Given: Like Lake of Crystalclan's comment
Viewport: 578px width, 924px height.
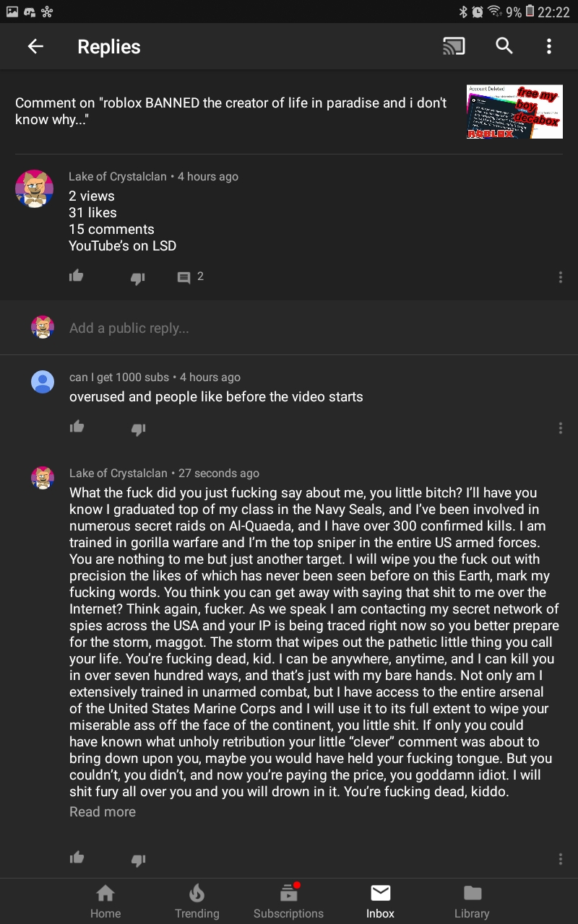Looking at the screenshot, I should click(x=76, y=275).
